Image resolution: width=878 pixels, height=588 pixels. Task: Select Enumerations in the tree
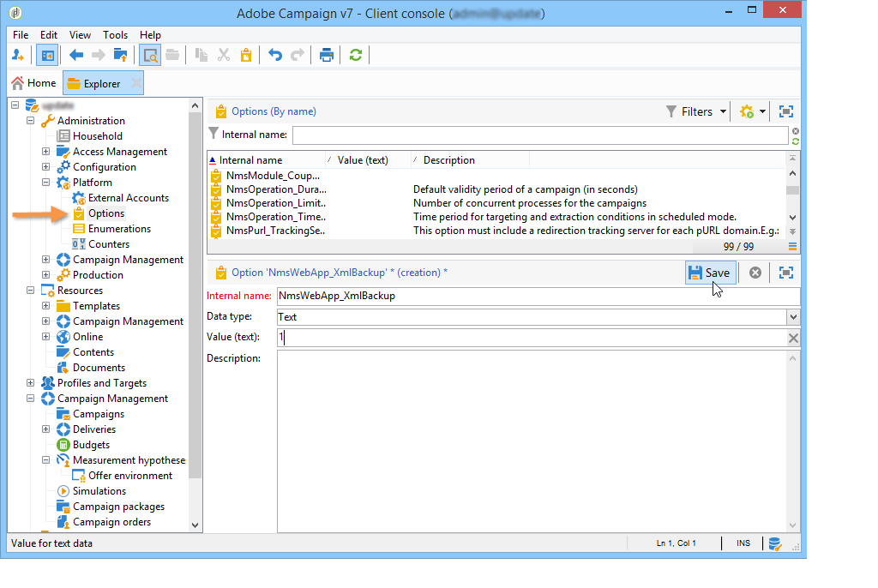pos(119,229)
